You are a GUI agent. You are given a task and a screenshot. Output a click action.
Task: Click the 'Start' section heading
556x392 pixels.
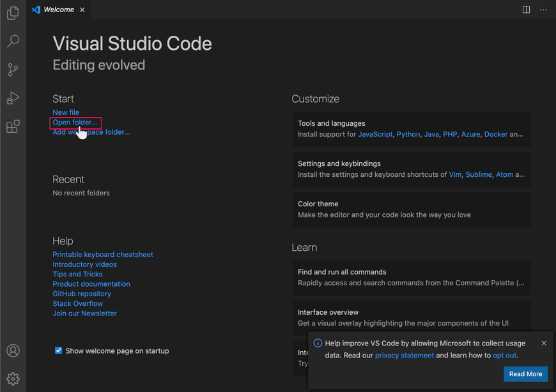[x=63, y=99]
